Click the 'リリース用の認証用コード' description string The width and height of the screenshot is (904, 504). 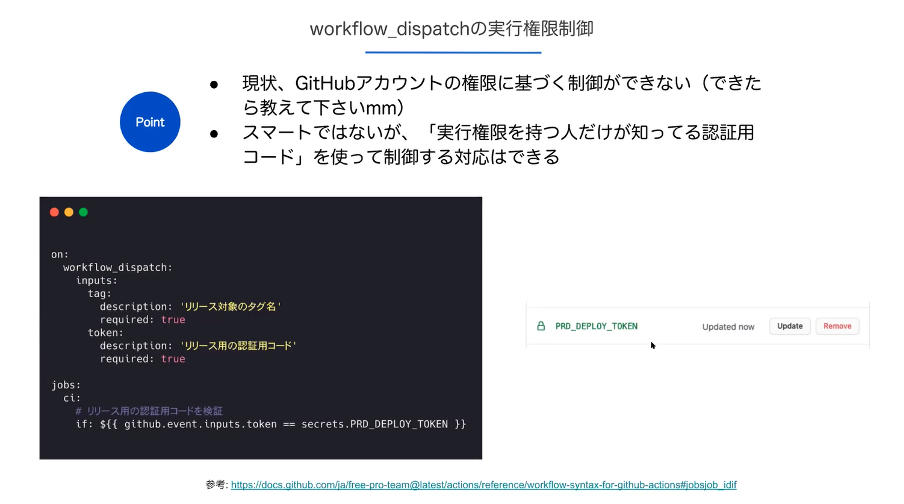coord(238,345)
